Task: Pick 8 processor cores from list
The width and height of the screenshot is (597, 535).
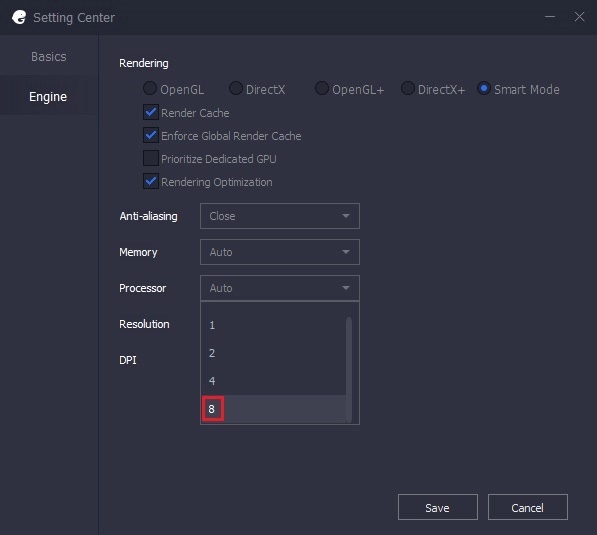Action: (x=273, y=409)
